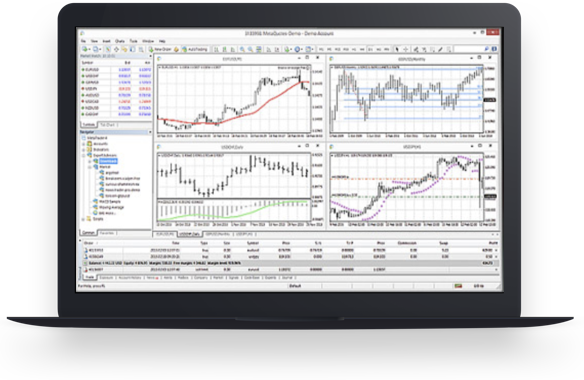Select the H1 timeframe button
Screen dimensions: 584x380
tap(354, 49)
